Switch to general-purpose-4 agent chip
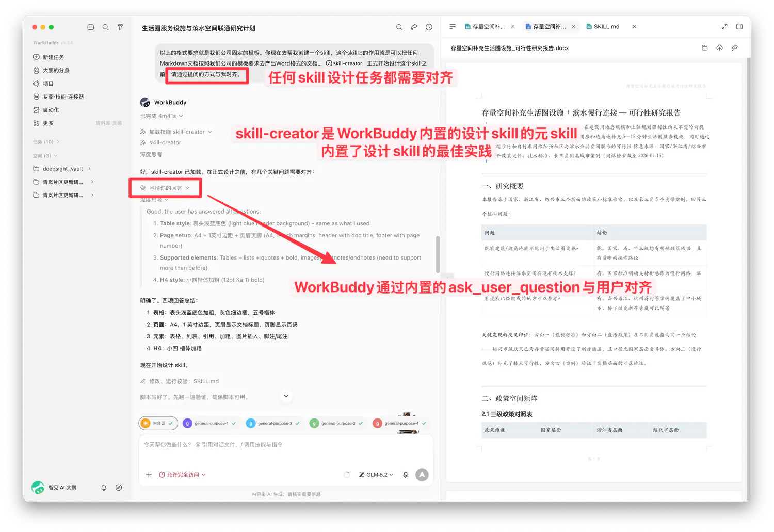This screenshot has height=532, width=774. [x=400, y=423]
